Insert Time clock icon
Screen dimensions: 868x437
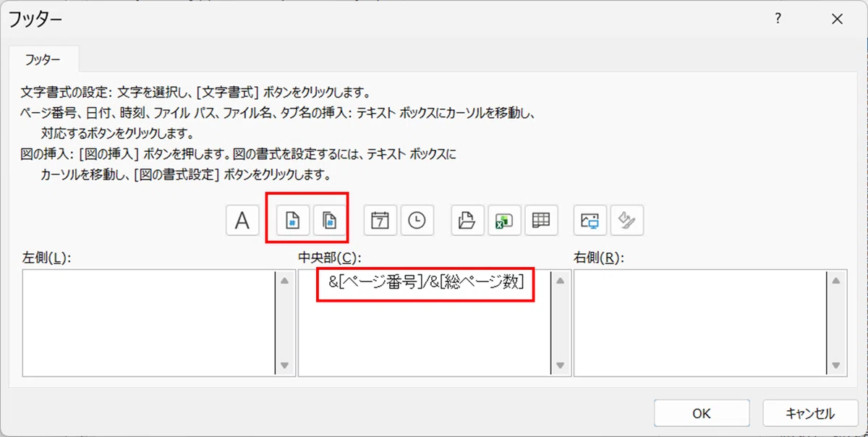(x=417, y=220)
